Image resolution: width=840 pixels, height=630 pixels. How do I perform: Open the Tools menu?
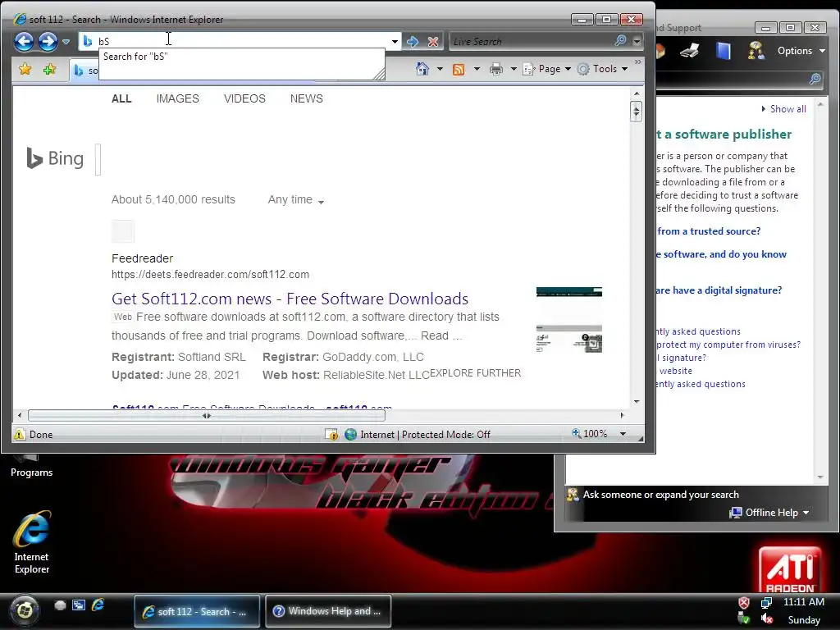(x=603, y=69)
